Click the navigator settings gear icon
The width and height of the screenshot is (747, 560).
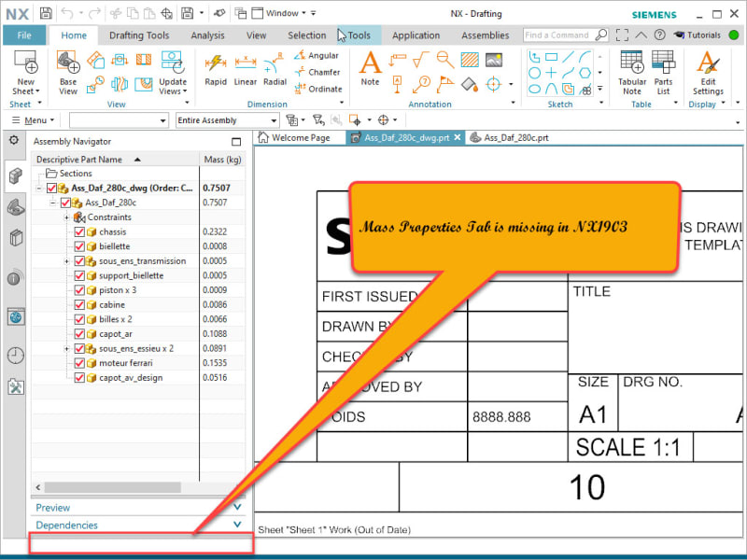(x=14, y=140)
